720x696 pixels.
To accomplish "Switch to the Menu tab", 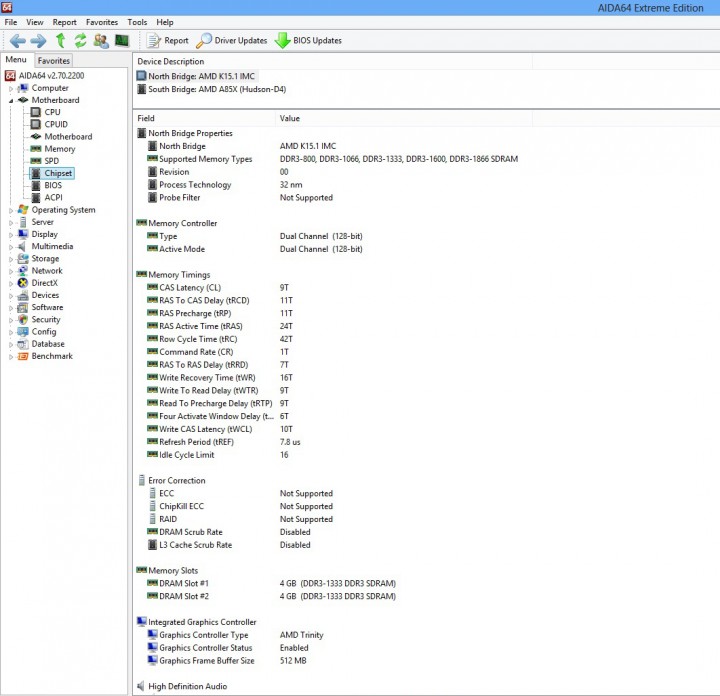I will click(x=16, y=60).
